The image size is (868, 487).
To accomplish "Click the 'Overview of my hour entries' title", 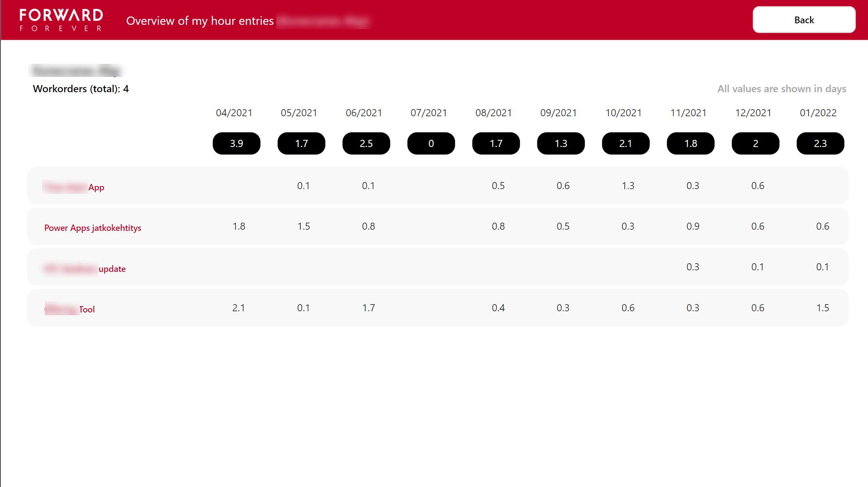I will [200, 20].
